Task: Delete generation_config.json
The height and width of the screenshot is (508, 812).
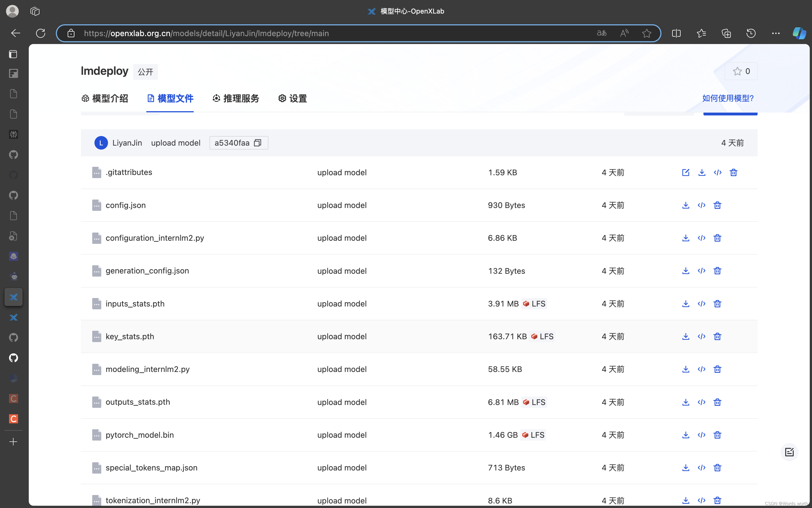Action: 717,271
